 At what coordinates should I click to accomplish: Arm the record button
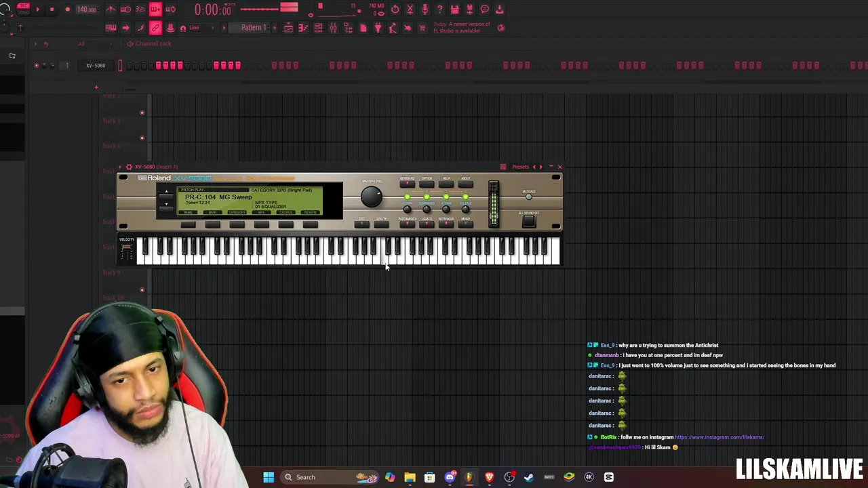tap(67, 9)
